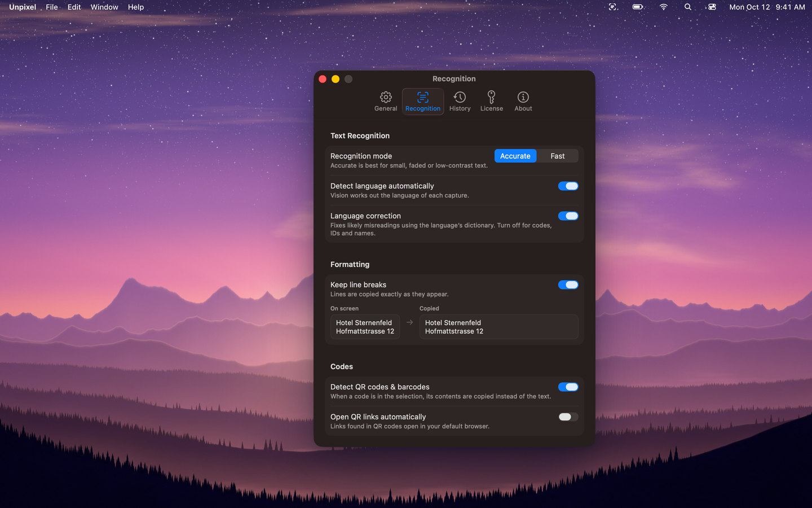Click the Copied address preview box
Image resolution: width=812 pixels, height=508 pixels.
click(x=499, y=327)
